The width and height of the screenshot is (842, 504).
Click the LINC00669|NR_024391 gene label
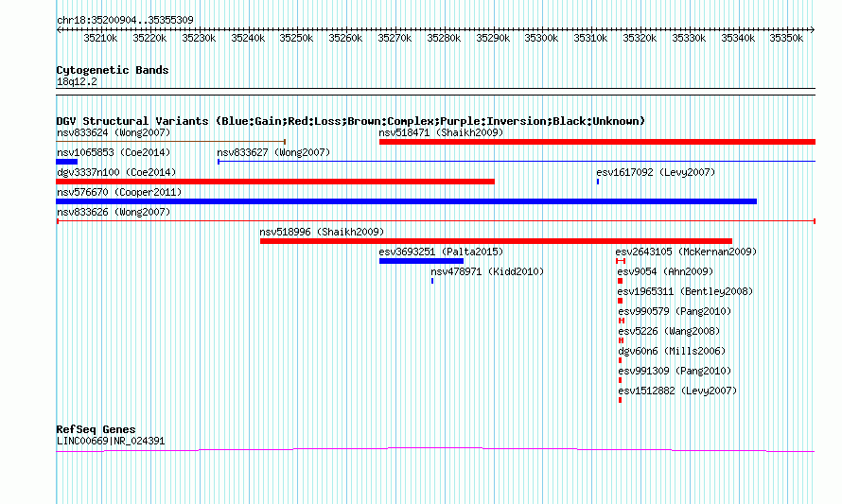pos(111,442)
